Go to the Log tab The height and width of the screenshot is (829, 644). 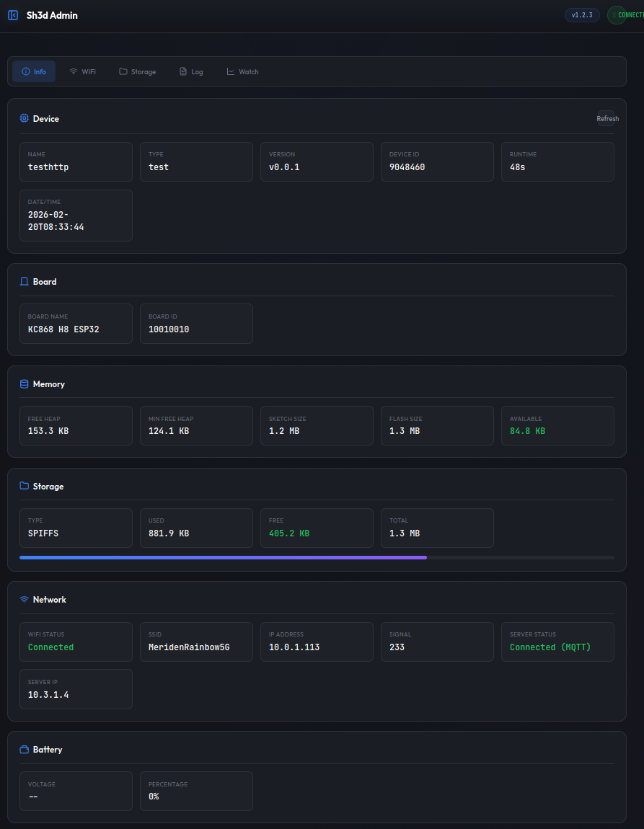coord(191,72)
